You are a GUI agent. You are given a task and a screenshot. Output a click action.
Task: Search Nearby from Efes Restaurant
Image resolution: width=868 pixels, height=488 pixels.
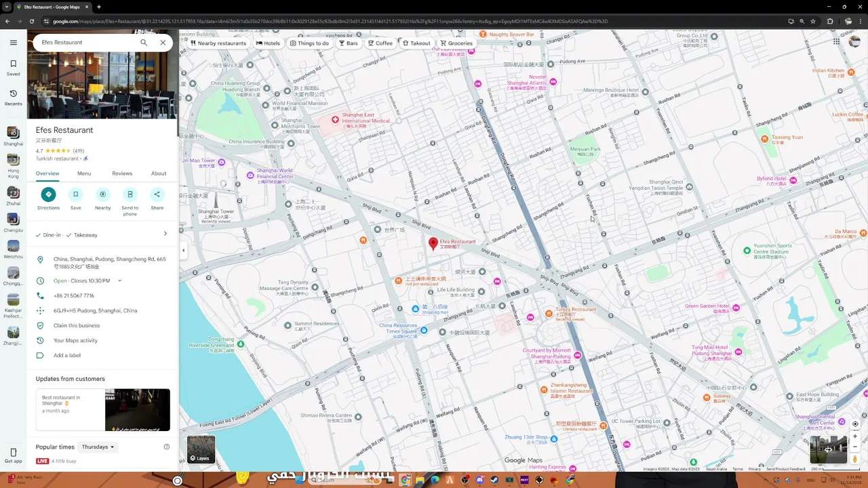pos(102,199)
